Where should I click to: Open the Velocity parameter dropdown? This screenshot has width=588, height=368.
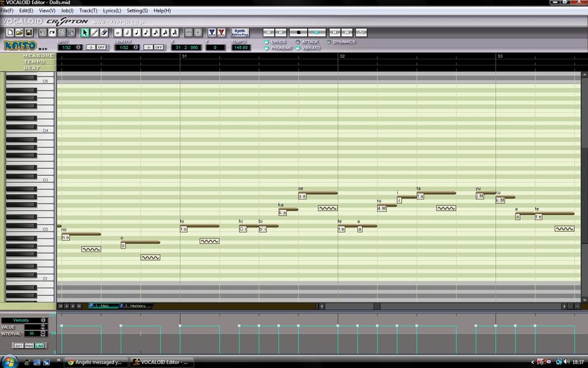click(x=44, y=320)
